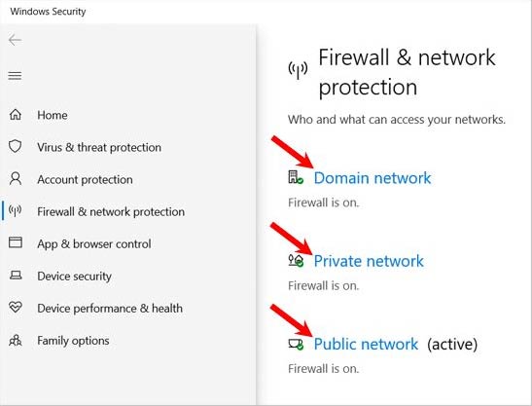The image size is (532, 406).
Task: Open Device performance & health
Action: click(110, 309)
